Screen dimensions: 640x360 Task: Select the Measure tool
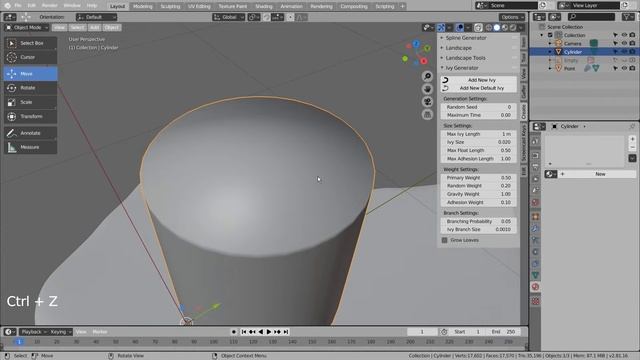[x=31, y=147]
